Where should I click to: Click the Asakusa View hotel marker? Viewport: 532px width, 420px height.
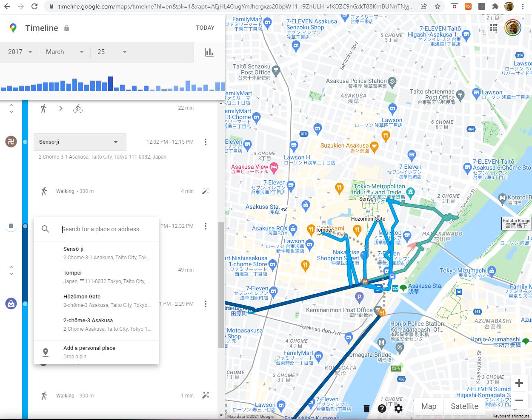(x=274, y=168)
